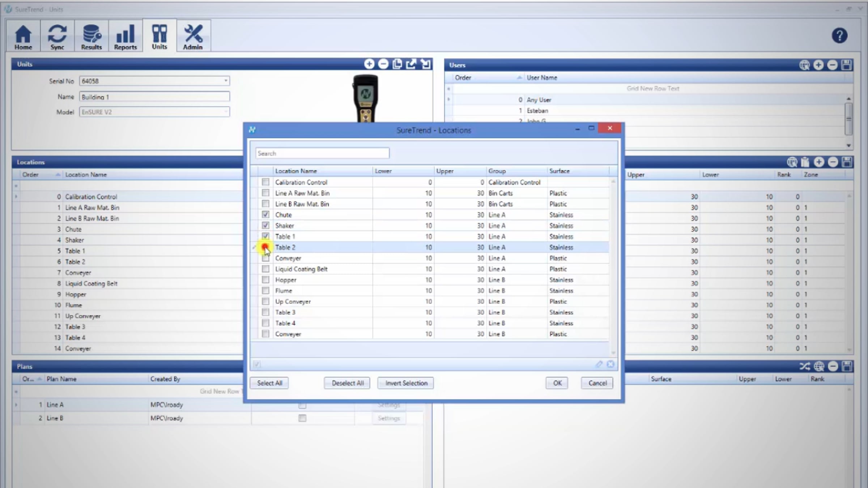The width and height of the screenshot is (868, 488).
Task: Tick the Up Conveyer checkbox
Action: tap(265, 301)
